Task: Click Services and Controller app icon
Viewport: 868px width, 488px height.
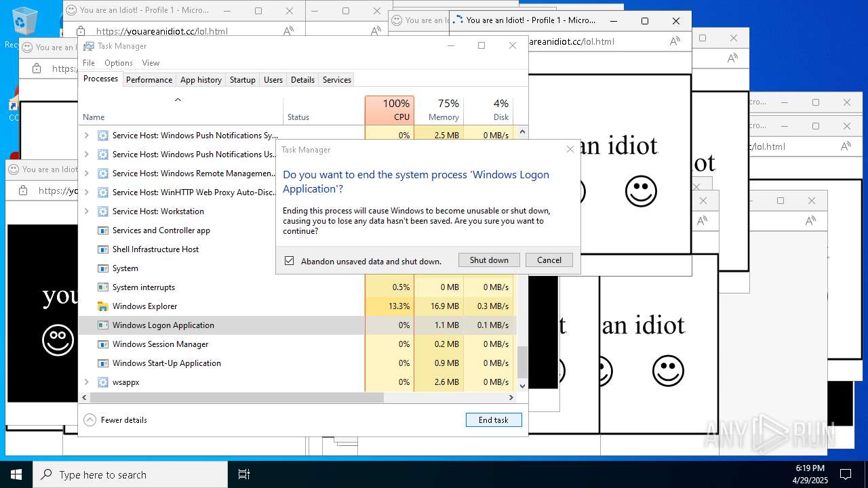Action: tap(103, 230)
